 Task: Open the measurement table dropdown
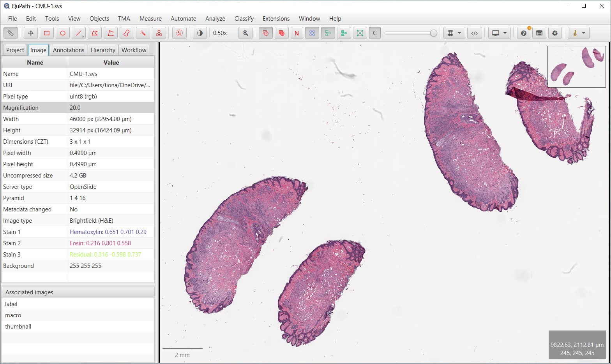[x=454, y=33]
